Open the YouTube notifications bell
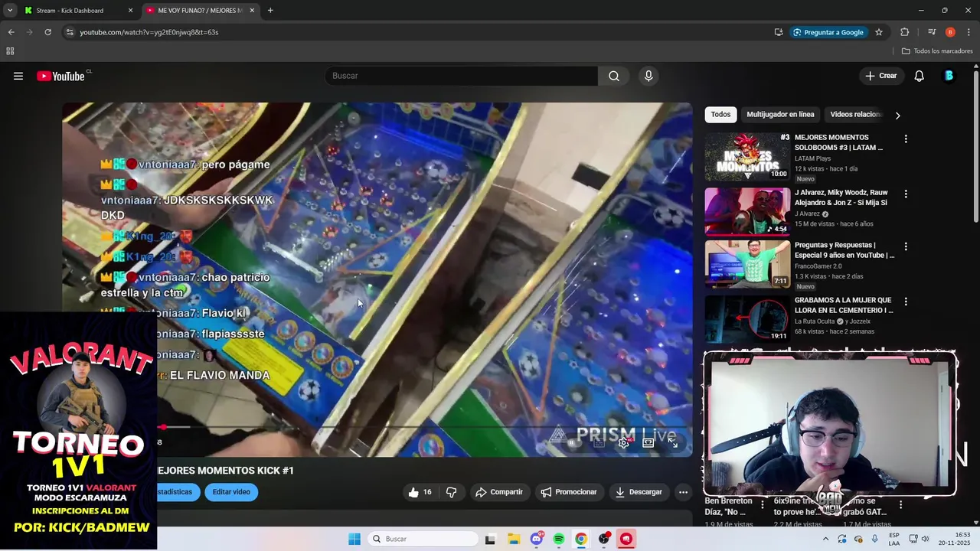 [919, 76]
